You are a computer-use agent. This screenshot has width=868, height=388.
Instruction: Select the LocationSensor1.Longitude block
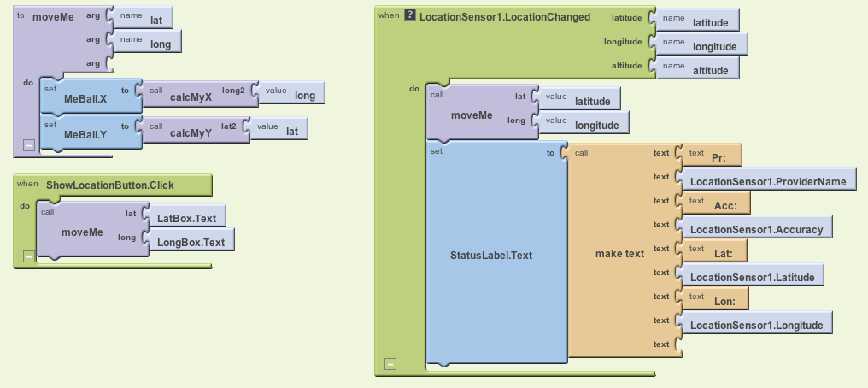[x=756, y=325]
